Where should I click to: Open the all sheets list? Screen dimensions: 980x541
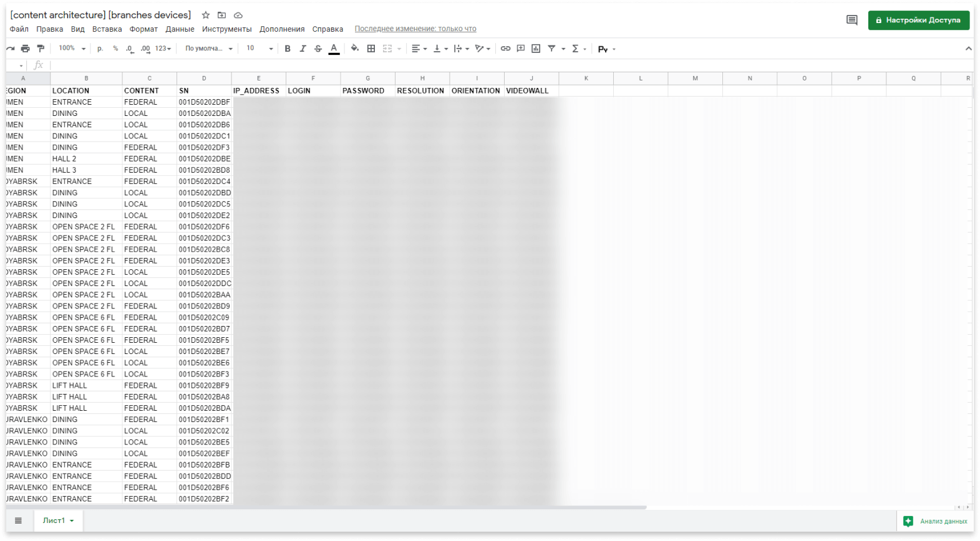[x=18, y=520]
